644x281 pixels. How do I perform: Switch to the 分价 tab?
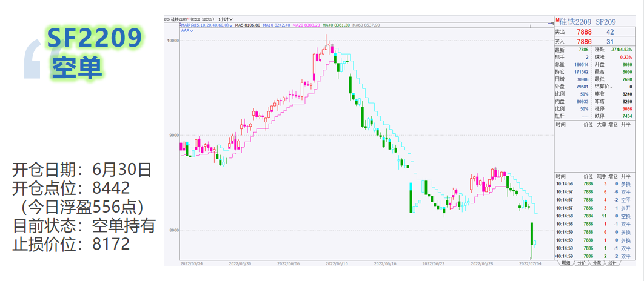[x=581, y=263]
